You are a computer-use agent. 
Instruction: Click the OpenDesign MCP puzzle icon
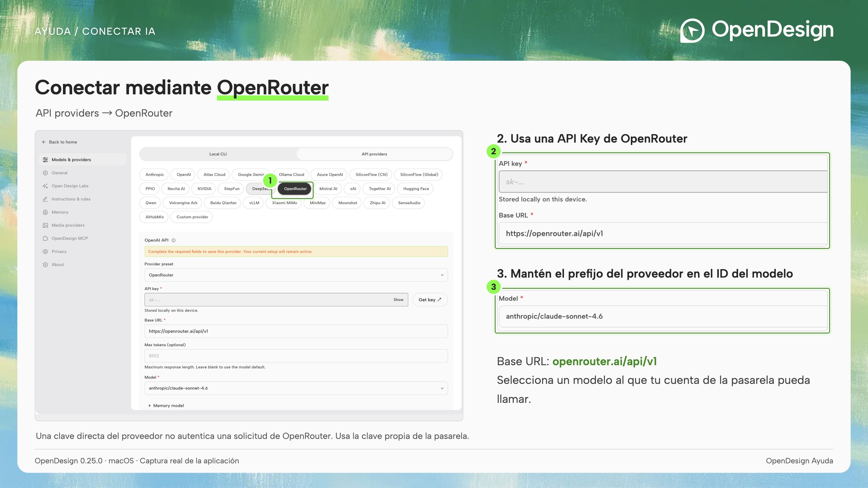(45, 239)
